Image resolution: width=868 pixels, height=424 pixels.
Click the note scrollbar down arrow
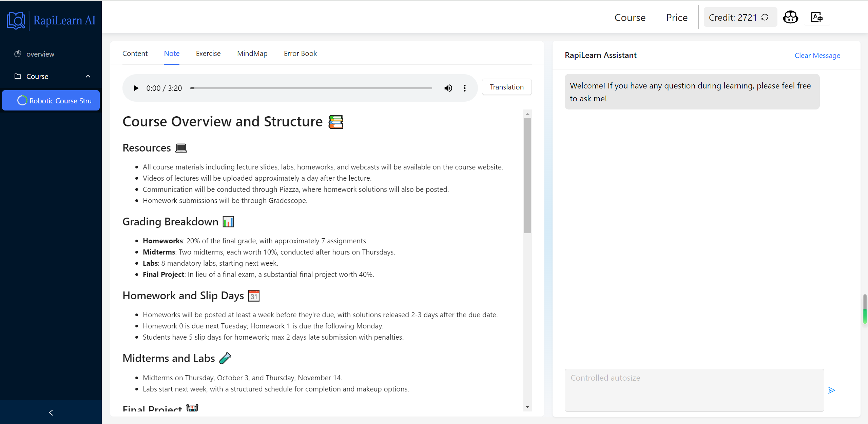click(527, 407)
